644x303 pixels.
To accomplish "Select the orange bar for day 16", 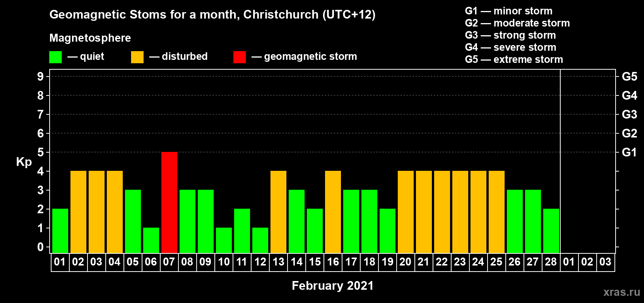I will pyautogui.click(x=333, y=212).
